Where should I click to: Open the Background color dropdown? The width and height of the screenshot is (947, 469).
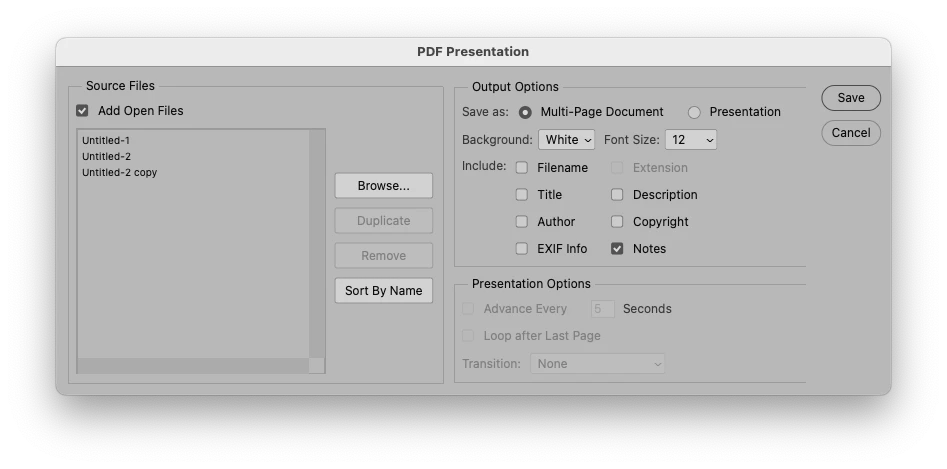pyautogui.click(x=567, y=140)
